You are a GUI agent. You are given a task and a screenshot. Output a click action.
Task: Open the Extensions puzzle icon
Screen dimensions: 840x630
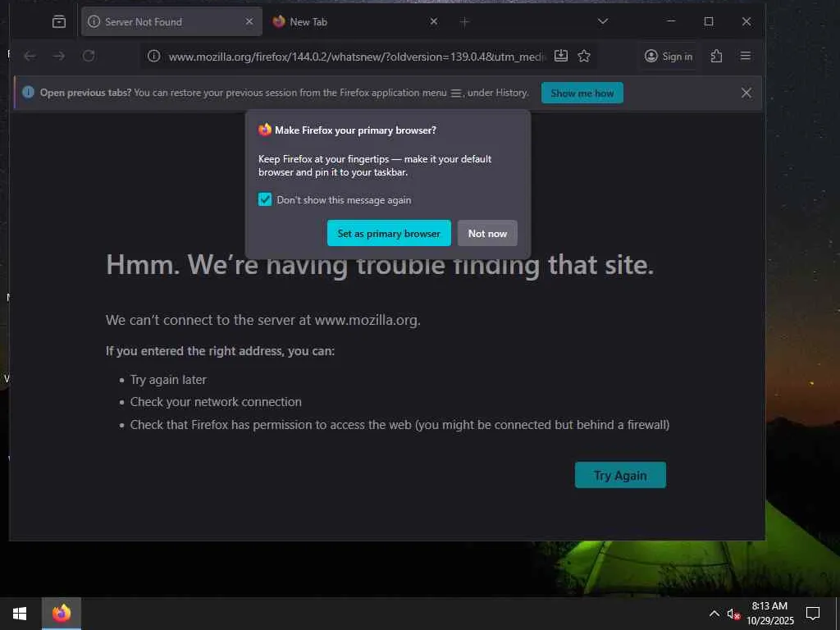click(716, 57)
